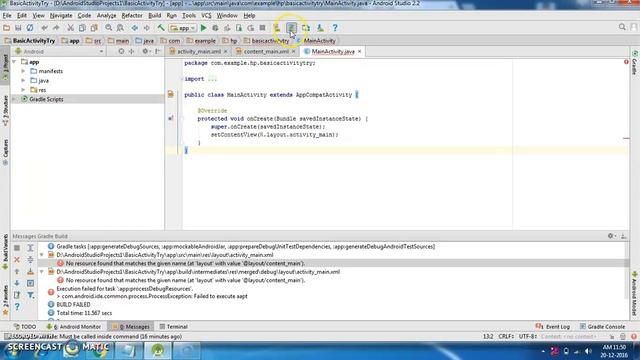Click the 'BUILD FAILED' message row
The height and width of the screenshot is (360, 640).
(x=73, y=304)
